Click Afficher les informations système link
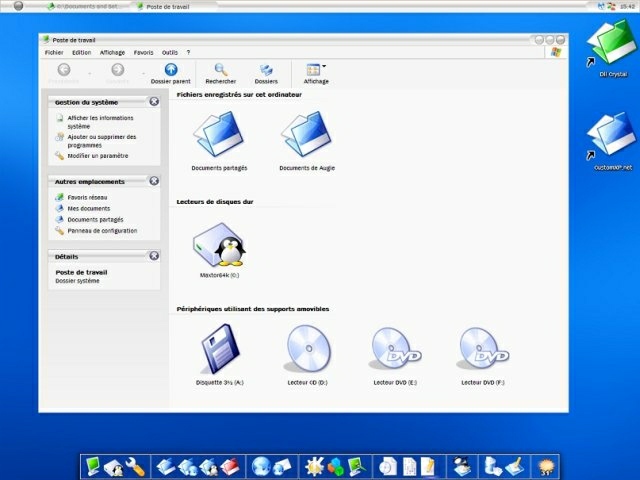Viewport: 640px width, 480px height. (100, 122)
